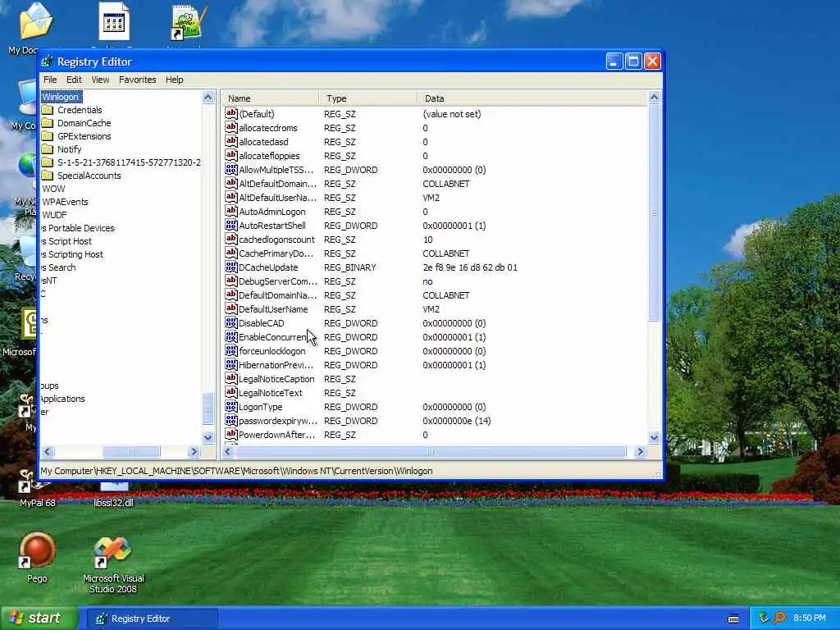This screenshot has width=840, height=630.
Task: Select the HibernationPrevi value name
Action: pos(276,365)
